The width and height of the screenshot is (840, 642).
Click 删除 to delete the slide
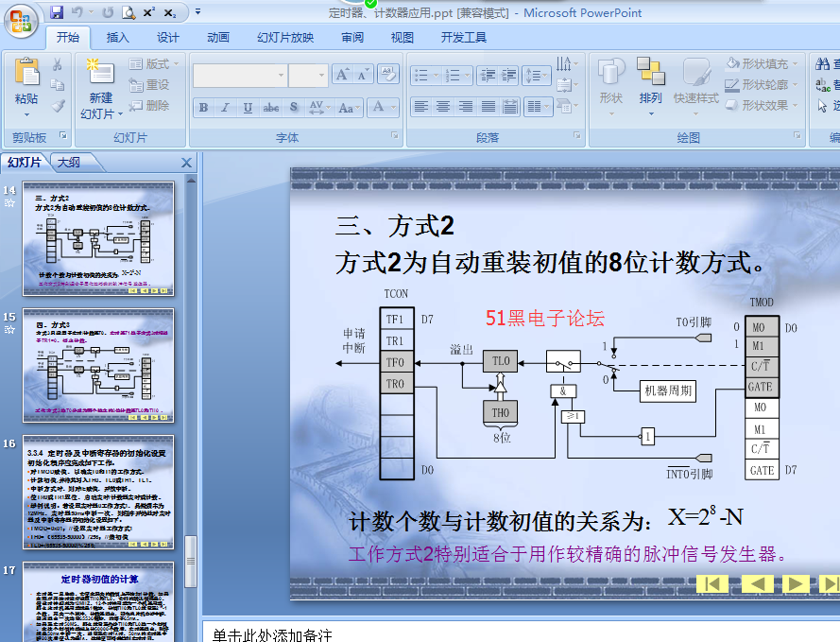[149, 106]
